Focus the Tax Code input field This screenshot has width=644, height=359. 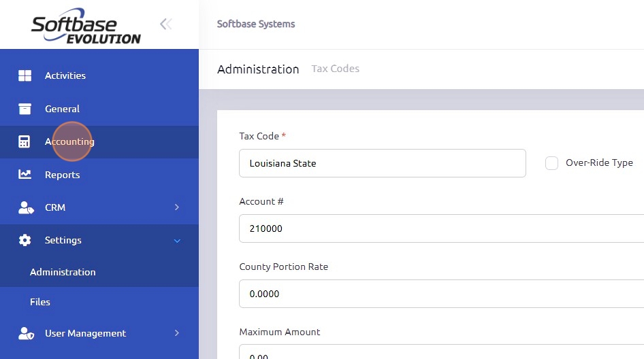[383, 163]
